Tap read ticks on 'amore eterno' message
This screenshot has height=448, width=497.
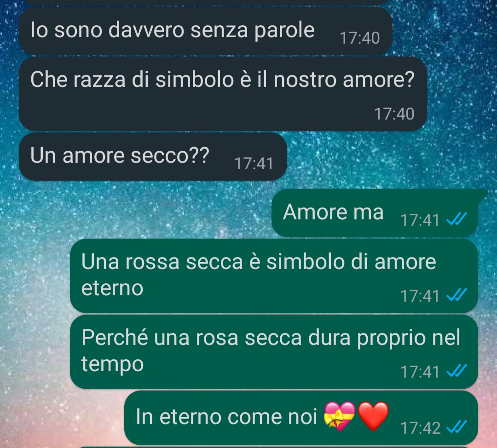pos(457,295)
